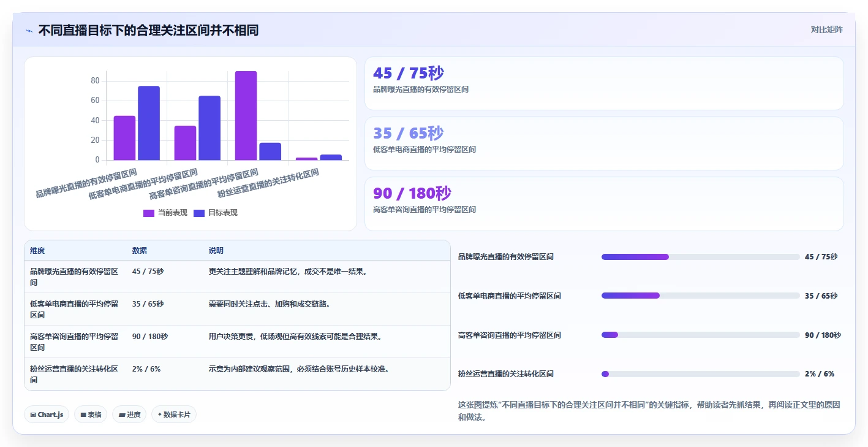
Task: Click the 高客单咨询直播的平均停留区间 table row label
Action: tap(74, 342)
